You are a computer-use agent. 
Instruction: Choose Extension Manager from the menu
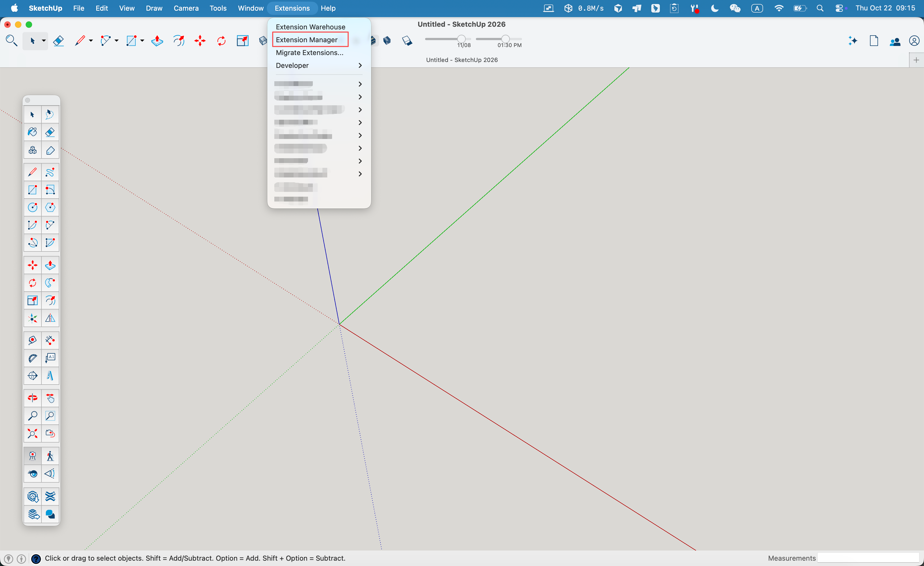[x=319, y=40]
